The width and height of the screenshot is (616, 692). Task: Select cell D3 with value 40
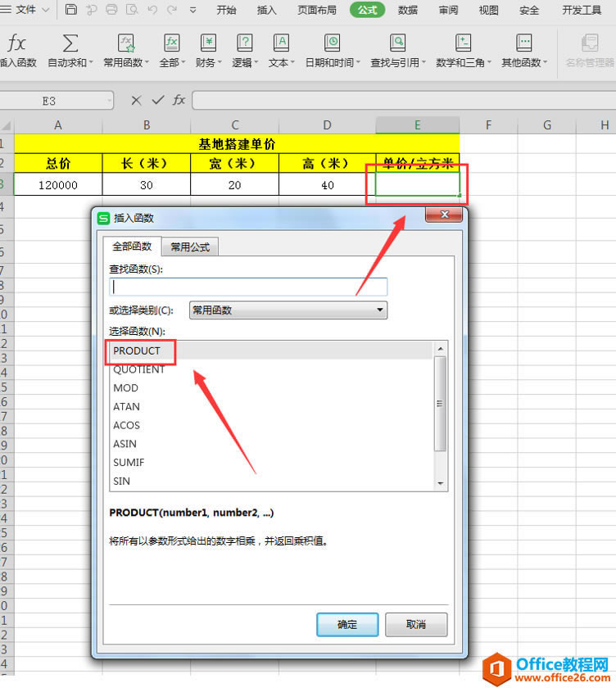(x=327, y=184)
